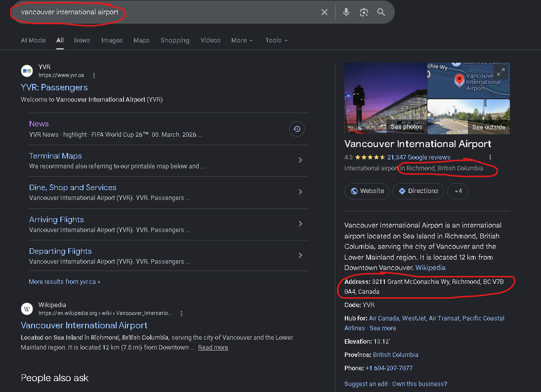The width and height of the screenshot is (541, 392).
Task: Open the See photos airport thumbnail
Action: 386,98
